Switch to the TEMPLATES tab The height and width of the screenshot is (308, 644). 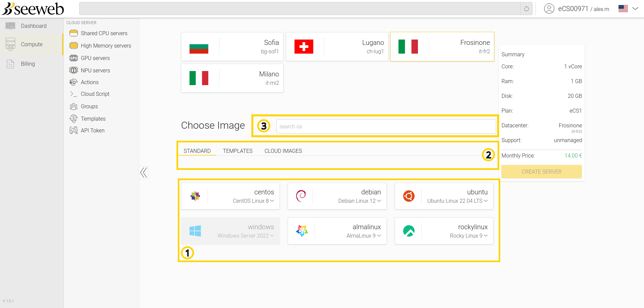pos(237,151)
